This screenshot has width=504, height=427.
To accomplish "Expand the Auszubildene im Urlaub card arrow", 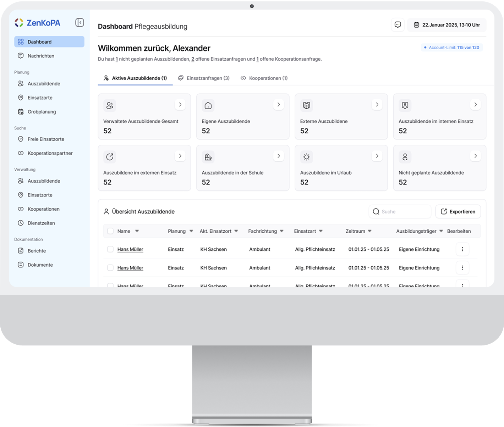I will [x=377, y=156].
